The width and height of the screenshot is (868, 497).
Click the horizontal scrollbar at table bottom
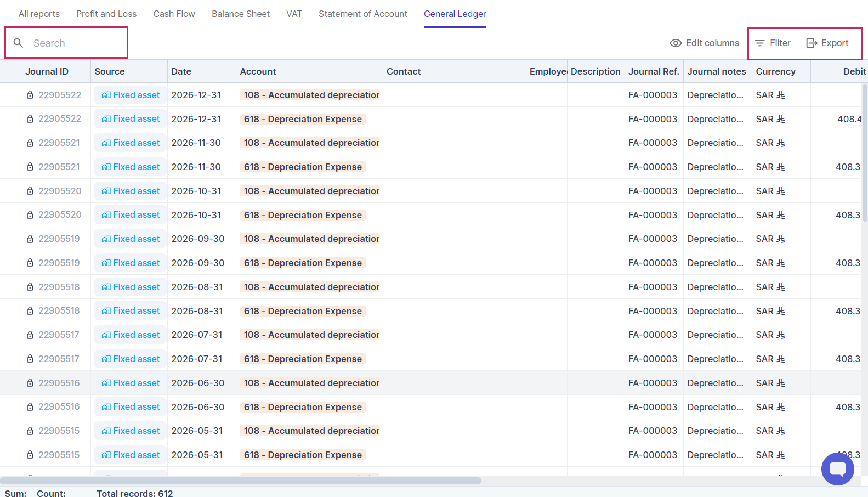coord(241,481)
